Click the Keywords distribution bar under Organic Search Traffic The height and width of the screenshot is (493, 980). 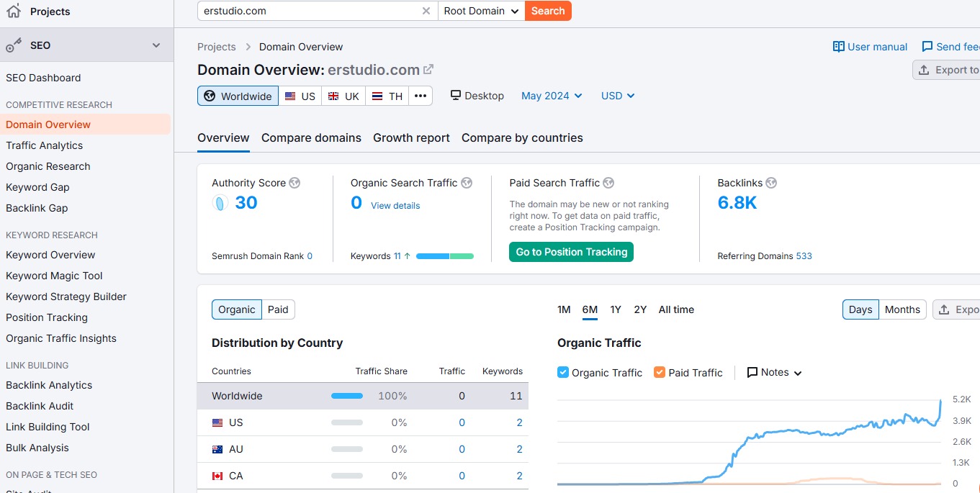click(x=445, y=256)
